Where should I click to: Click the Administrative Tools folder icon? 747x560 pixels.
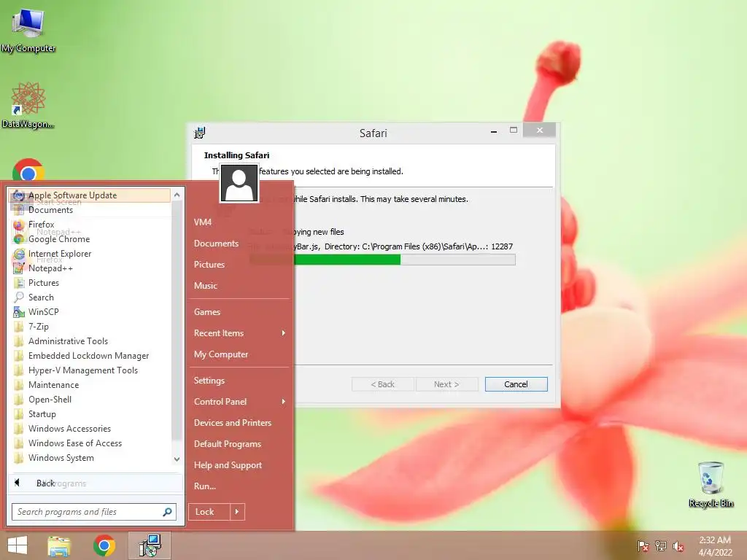pyautogui.click(x=19, y=341)
